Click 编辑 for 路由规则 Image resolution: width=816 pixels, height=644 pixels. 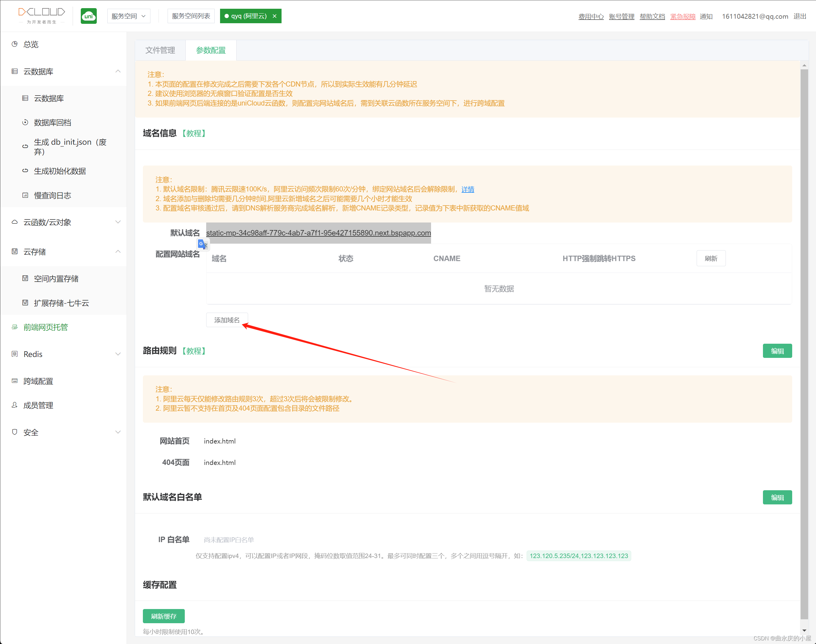tap(777, 351)
